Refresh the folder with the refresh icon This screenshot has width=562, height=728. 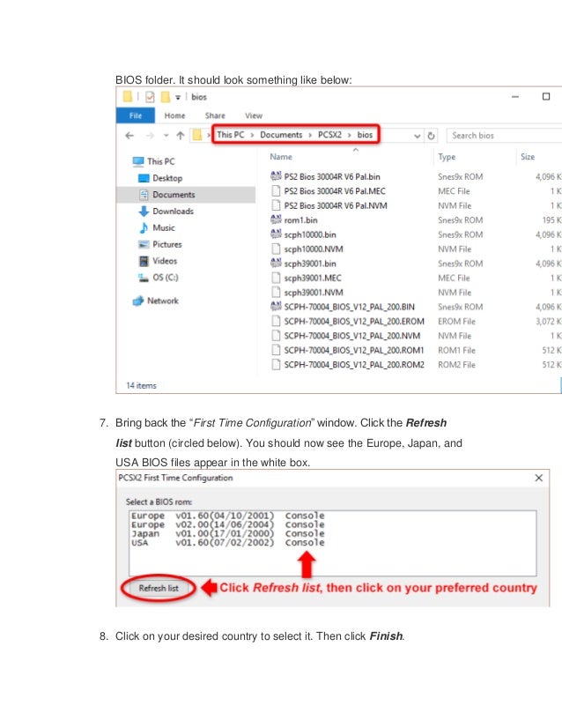(x=431, y=136)
